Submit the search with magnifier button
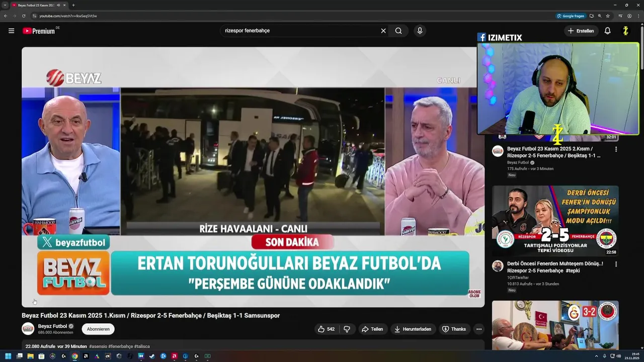Image resolution: width=644 pixels, height=362 pixels. (x=398, y=31)
